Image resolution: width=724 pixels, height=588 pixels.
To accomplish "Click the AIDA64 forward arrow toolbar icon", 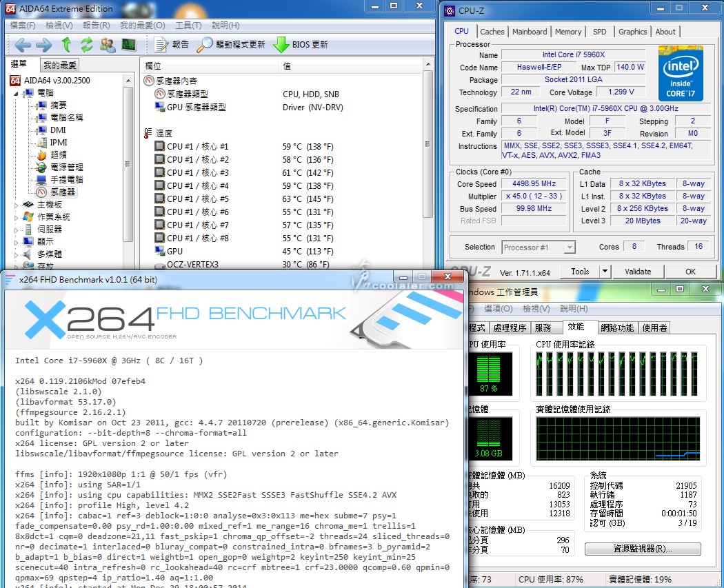I will coord(44,45).
